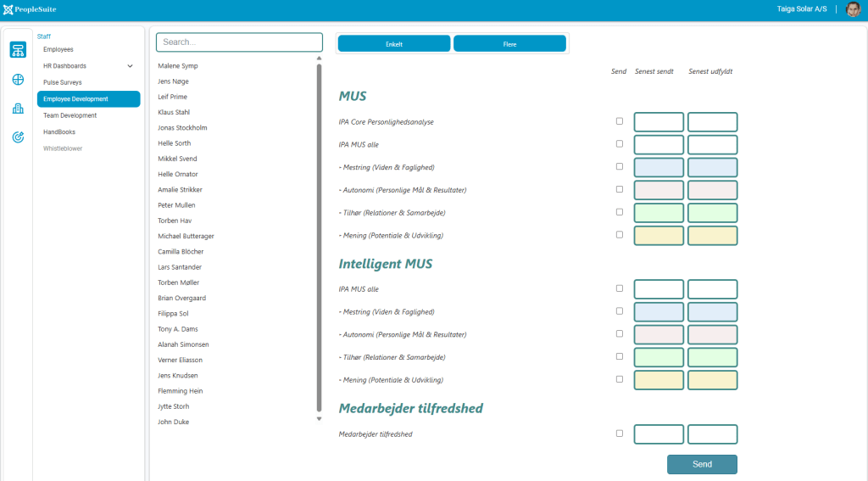Open the Staff org-chart sidebar icon
The height and width of the screenshot is (481, 868).
pyautogui.click(x=18, y=50)
